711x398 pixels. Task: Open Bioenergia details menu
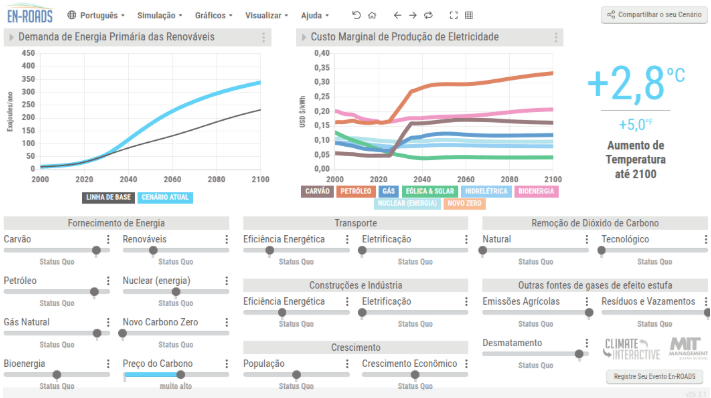tap(108, 364)
